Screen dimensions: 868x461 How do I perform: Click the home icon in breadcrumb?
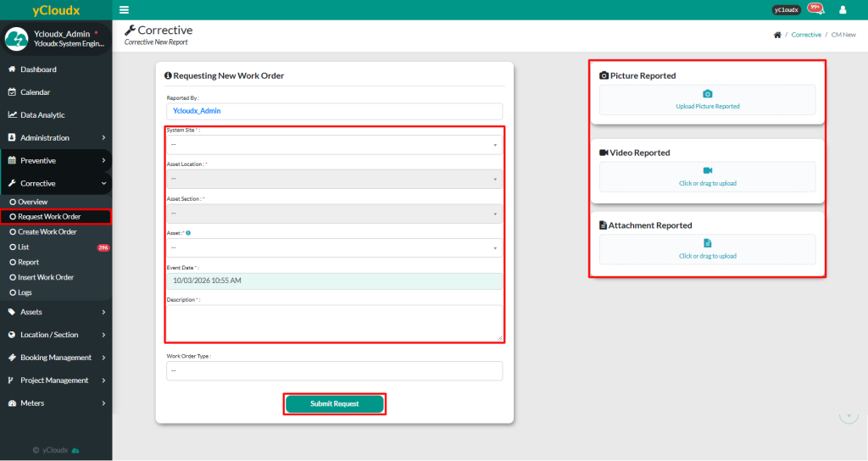tap(777, 35)
